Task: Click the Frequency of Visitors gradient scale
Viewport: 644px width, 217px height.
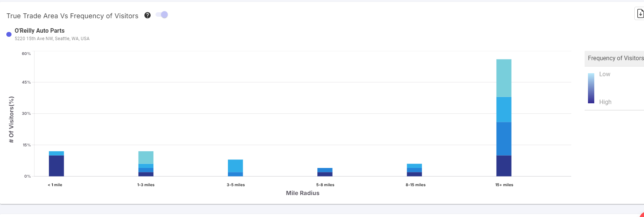Action: [x=591, y=88]
